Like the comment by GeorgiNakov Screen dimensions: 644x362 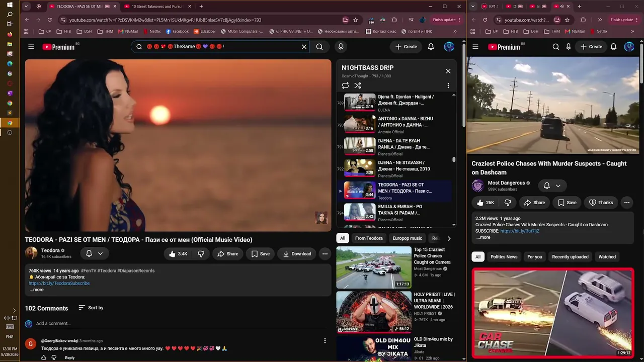[x=44, y=357]
